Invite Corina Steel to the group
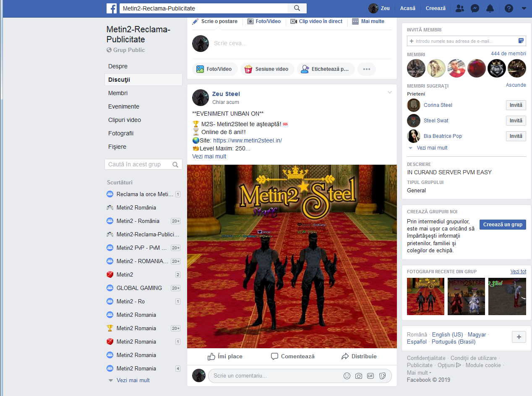This screenshot has width=532, height=396. pos(516,105)
